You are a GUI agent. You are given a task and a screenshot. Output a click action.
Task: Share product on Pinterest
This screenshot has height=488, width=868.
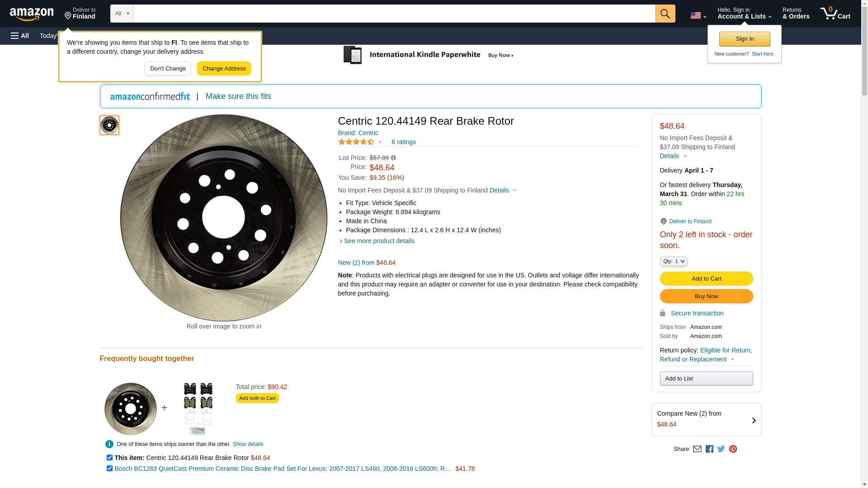click(733, 449)
